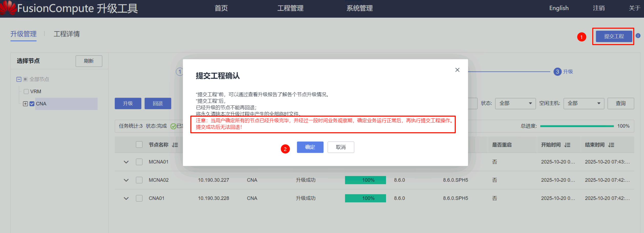This screenshot has height=233, width=644.
Task: Tick the VRM node checkbox
Action: click(26, 92)
